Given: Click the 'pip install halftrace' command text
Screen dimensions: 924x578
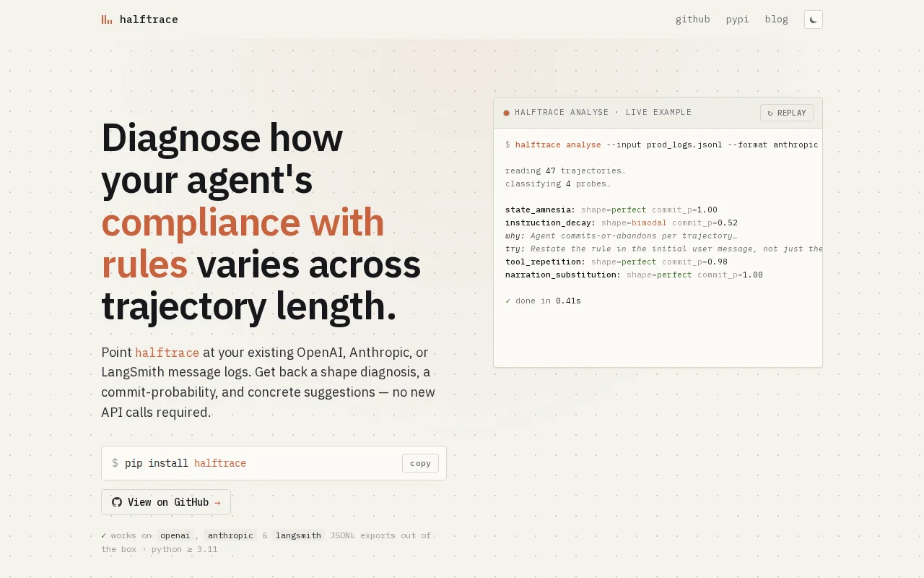Looking at the screenshot, I should (186, 463).
